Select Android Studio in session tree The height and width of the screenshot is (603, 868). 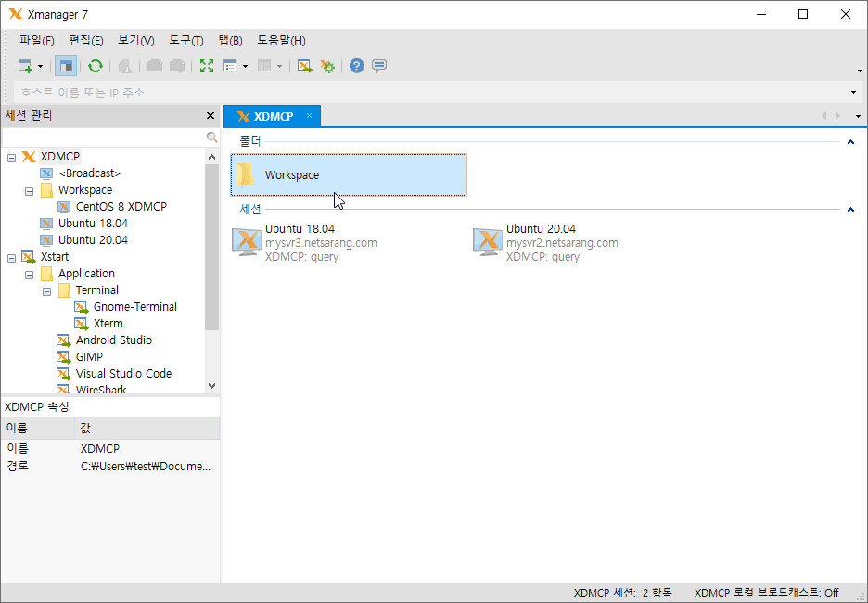113,340
